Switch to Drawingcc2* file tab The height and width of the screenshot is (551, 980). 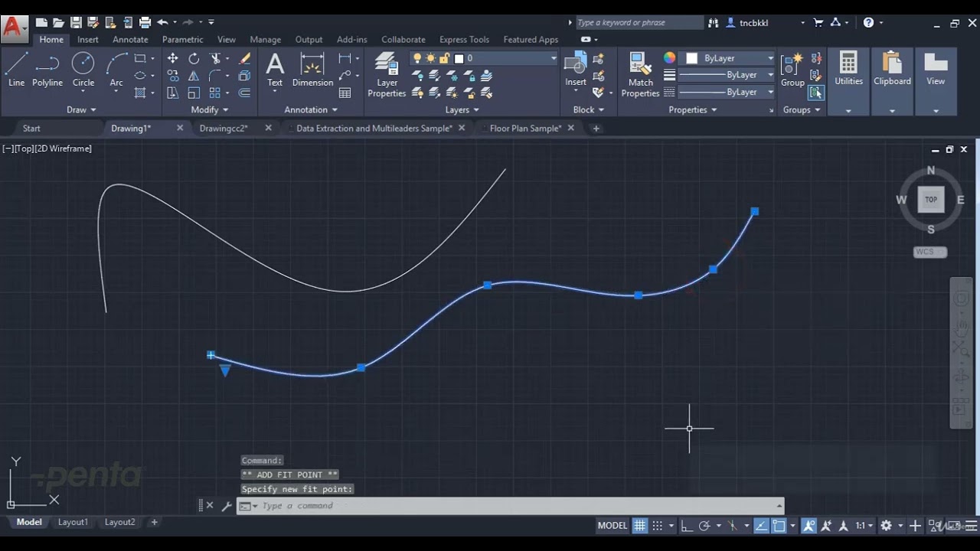click(x=224, y=129)
